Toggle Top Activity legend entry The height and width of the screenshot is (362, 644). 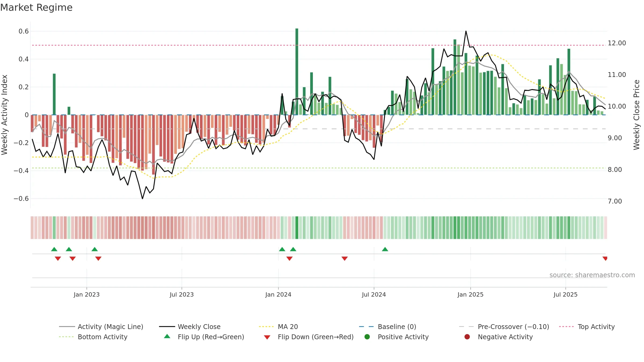click(x=587, y=327)
